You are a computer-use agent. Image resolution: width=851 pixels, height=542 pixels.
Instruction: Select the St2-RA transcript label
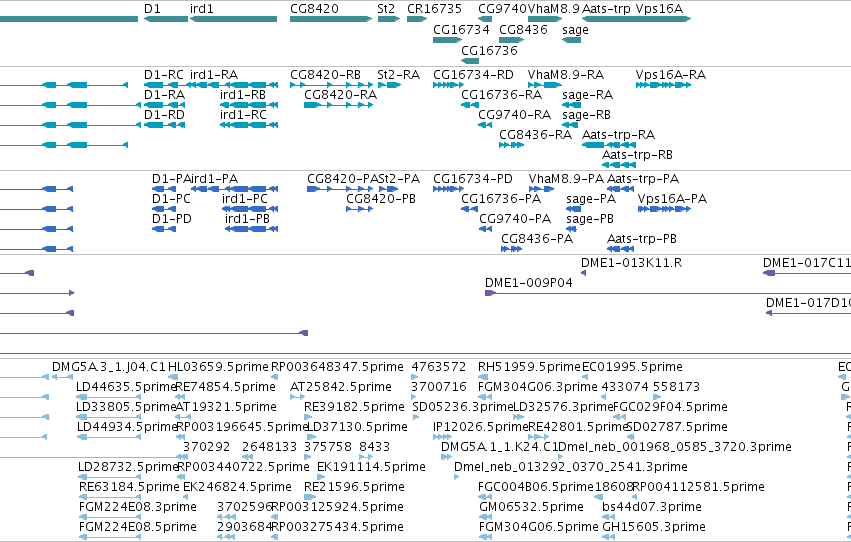click(398, 75)
